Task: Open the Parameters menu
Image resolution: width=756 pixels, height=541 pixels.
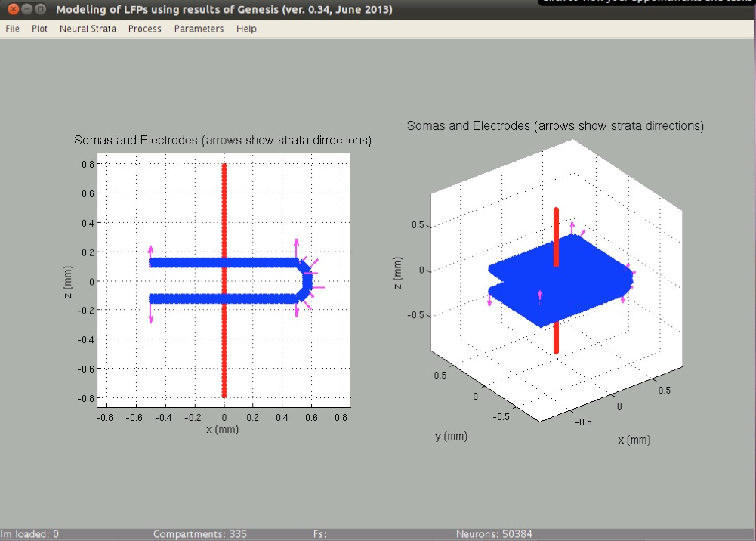Action: pos(199,29)
